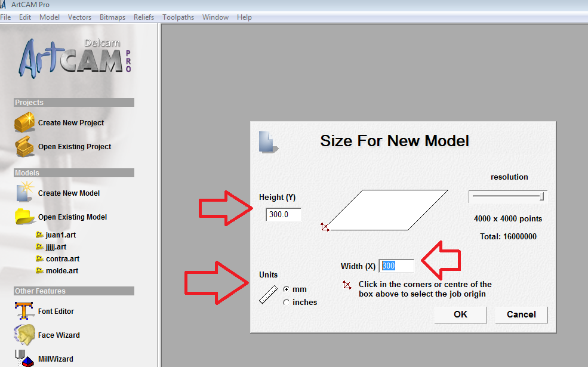
Task: Click the Open Existing Project link
Action: click(x=75, y=147)
